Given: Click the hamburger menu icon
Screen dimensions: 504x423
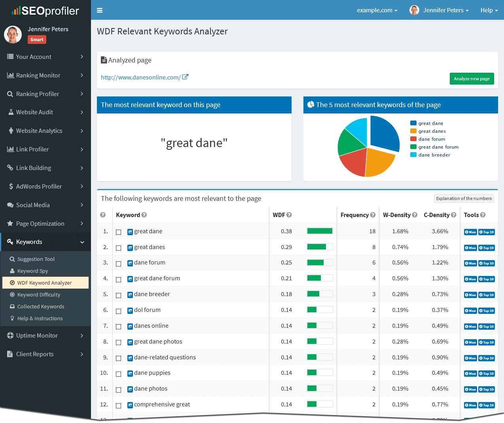Looking at the screenshot, I should click(x=100, y=10).
